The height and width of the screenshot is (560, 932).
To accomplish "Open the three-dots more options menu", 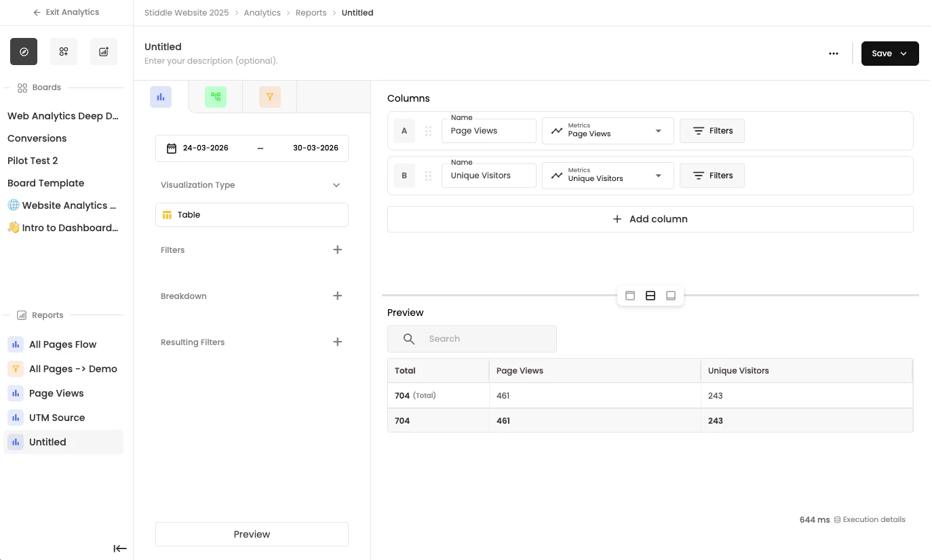I will pyautogui.click(x=834, y=54).
